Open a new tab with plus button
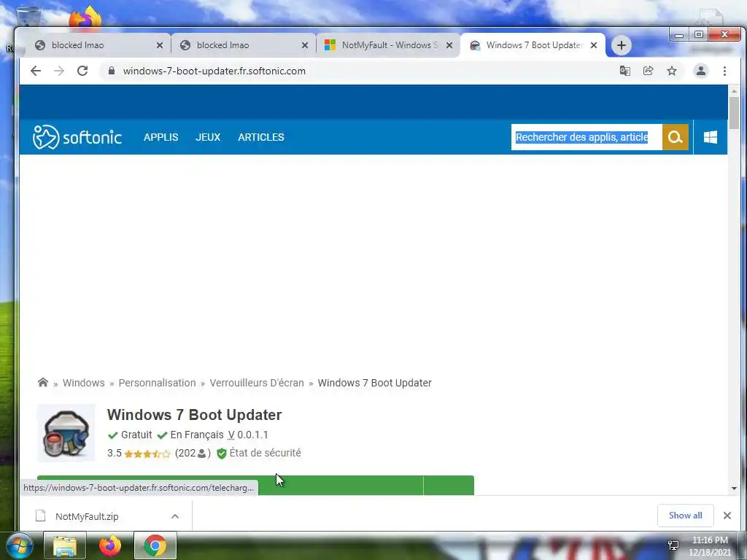Viewport: 747px width, 560px height. click(622, 45)
